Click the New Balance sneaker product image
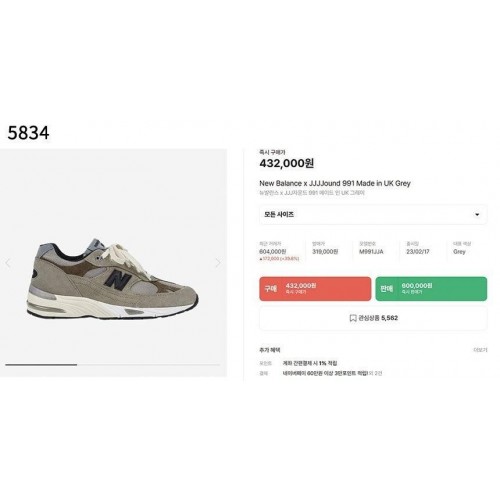This screenshot has width=500, height=500. point(113,279)
